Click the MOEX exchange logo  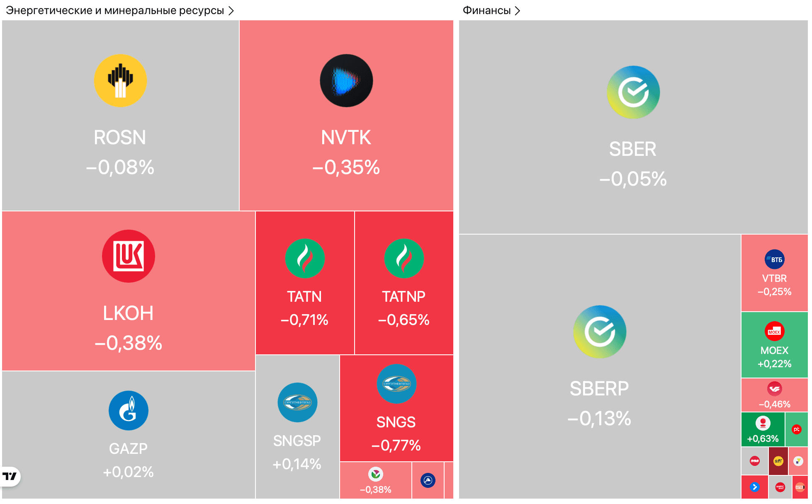(774, 332)
